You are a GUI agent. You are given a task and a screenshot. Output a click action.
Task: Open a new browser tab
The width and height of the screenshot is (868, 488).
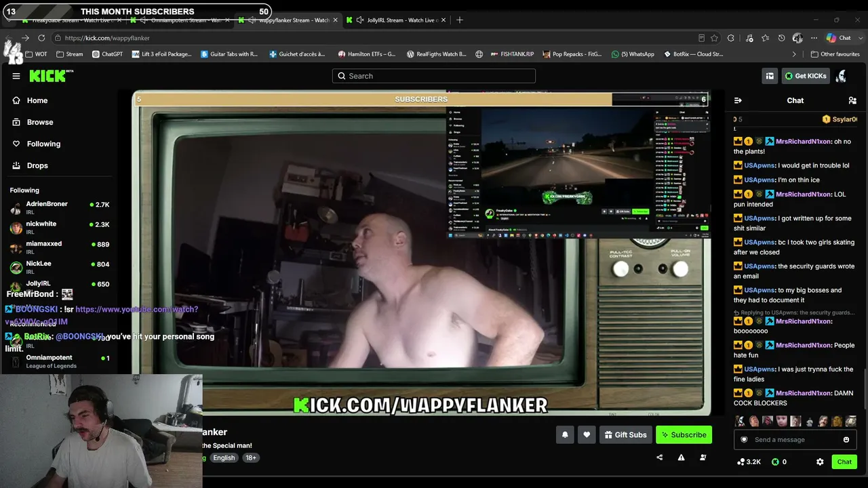click(460, 20)
